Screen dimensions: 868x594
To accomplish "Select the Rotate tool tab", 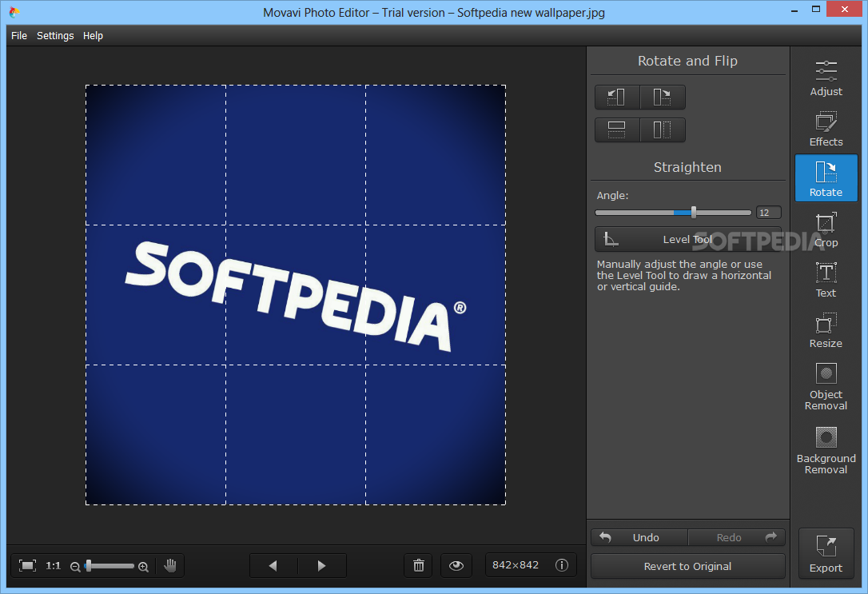I will click(x=826, y=178).
